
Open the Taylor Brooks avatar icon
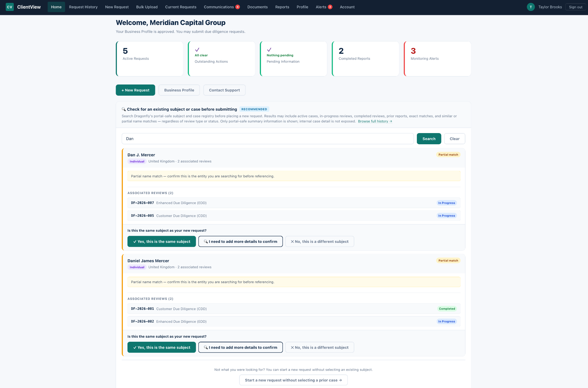tap(531, 7)
